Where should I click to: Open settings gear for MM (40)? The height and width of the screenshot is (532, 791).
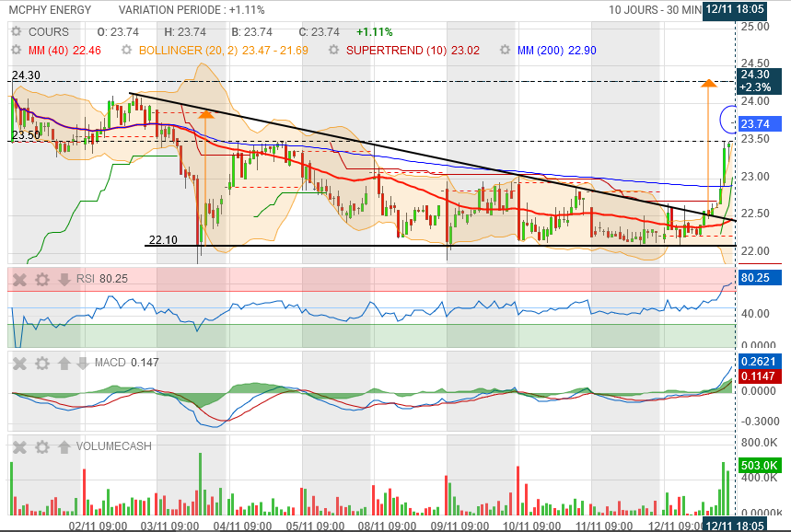point(17,51)
